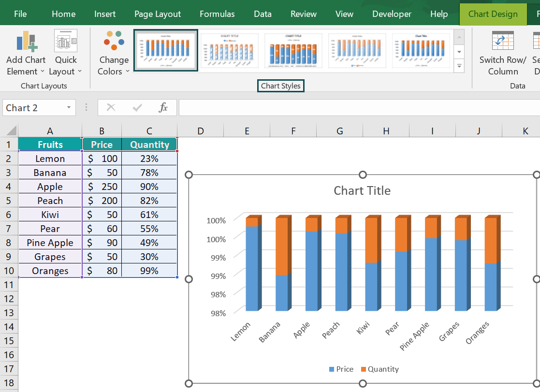
Task: Select cell A5 containing Peach
Action: pyautogui.click(x=50, y=200)
